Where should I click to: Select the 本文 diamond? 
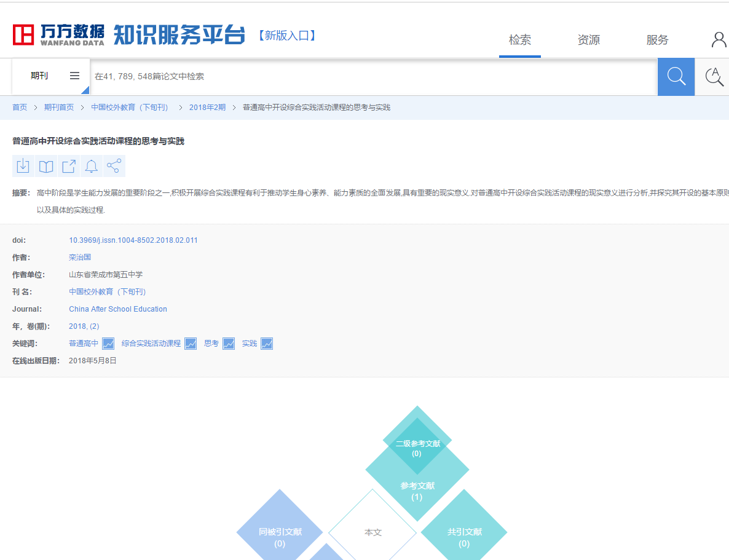[372, 532]
